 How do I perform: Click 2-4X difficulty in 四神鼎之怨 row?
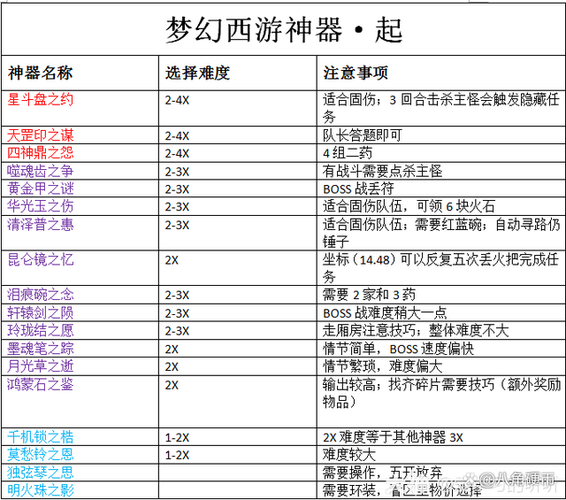tap(177, 153)
